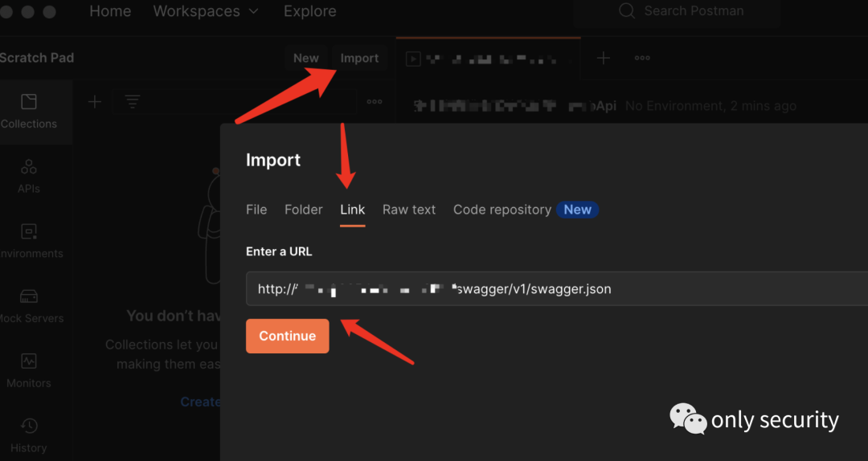Click the orange Continue button
This screenshot has width=868, height=461.
(x=287, y=336)
